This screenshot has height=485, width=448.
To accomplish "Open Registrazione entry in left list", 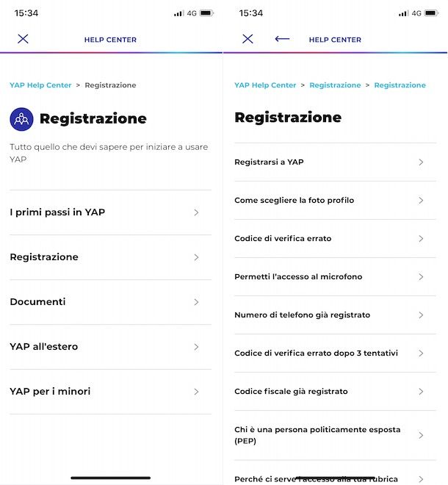I will (x=110, y=257).
